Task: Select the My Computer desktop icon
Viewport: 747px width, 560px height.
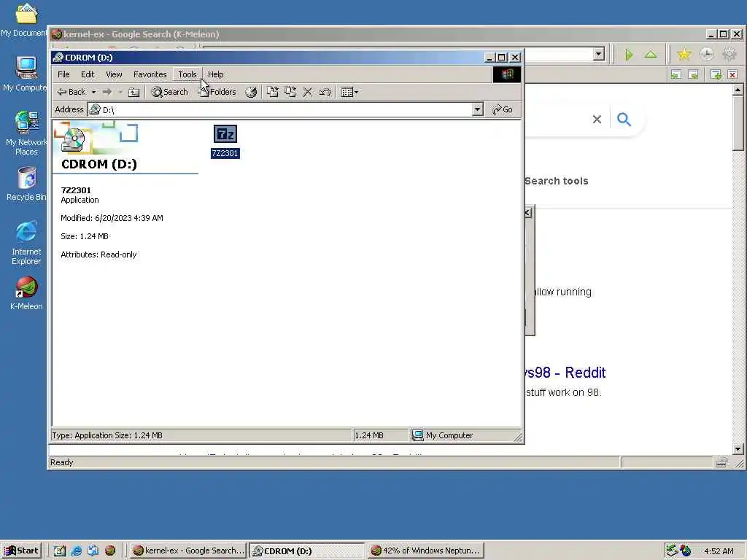Action: 26,74
